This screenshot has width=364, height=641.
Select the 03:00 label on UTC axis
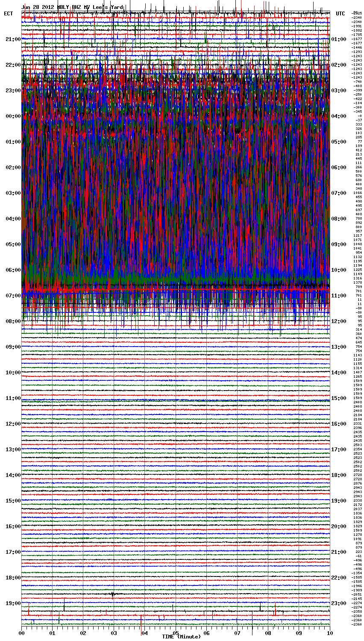[338, 91]
